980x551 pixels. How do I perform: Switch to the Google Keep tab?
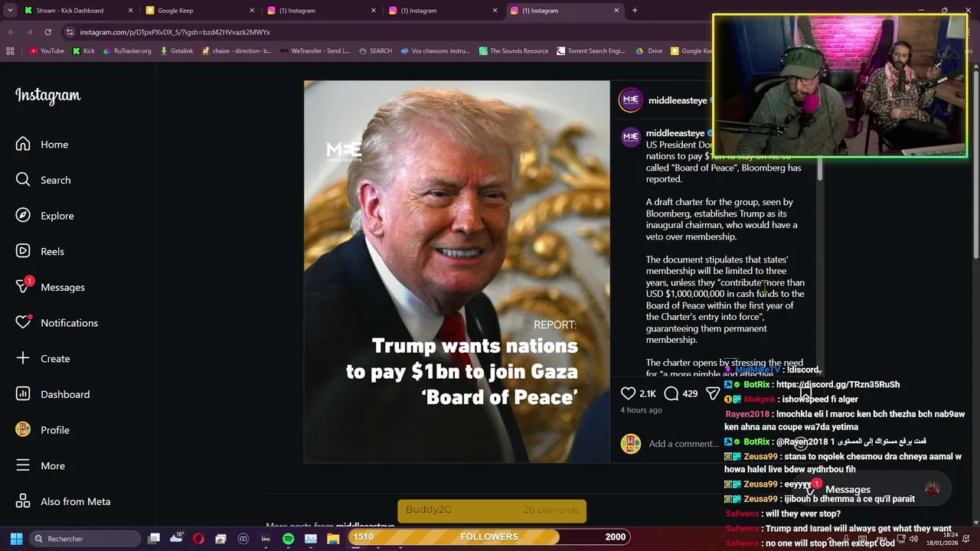click(198, 11)
